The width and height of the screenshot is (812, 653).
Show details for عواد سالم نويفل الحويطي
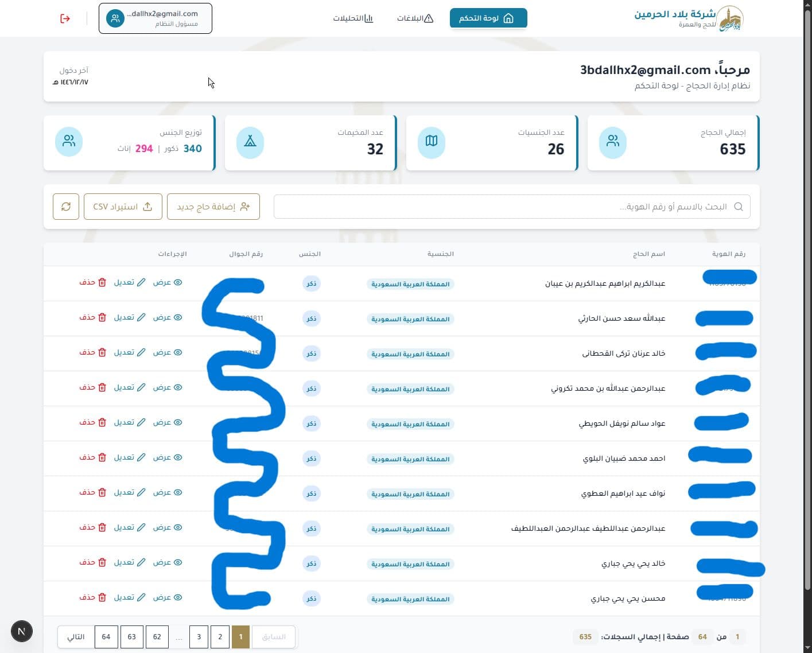point(168,422)
